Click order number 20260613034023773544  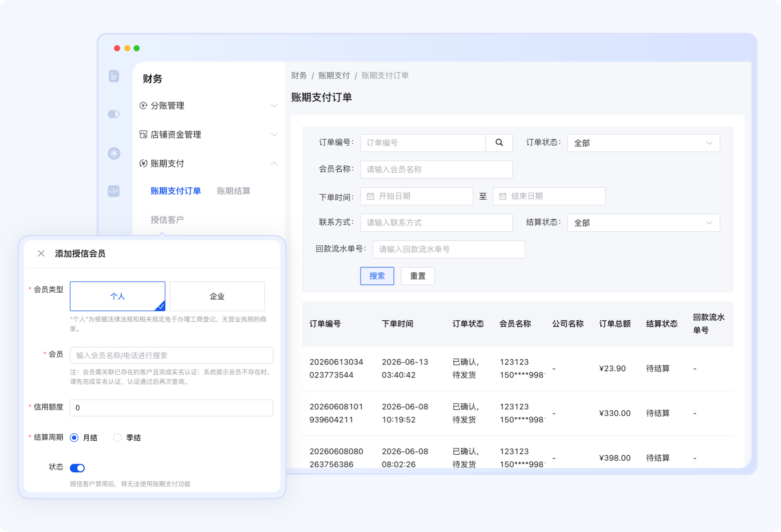(x=336, y=369)
